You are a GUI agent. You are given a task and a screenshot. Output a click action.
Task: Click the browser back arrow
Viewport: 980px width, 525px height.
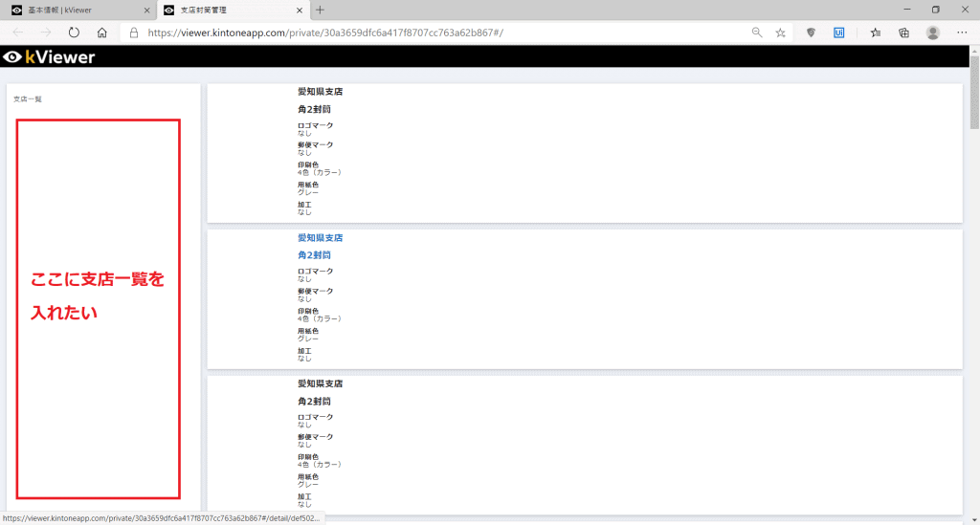[x=18, y=33]
